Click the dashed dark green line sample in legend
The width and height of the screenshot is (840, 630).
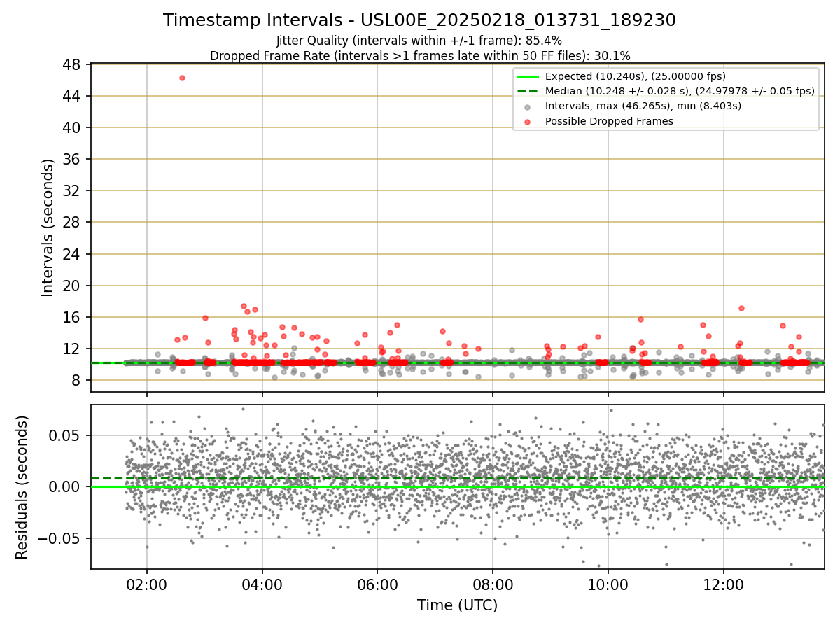(x=527, y=91)
